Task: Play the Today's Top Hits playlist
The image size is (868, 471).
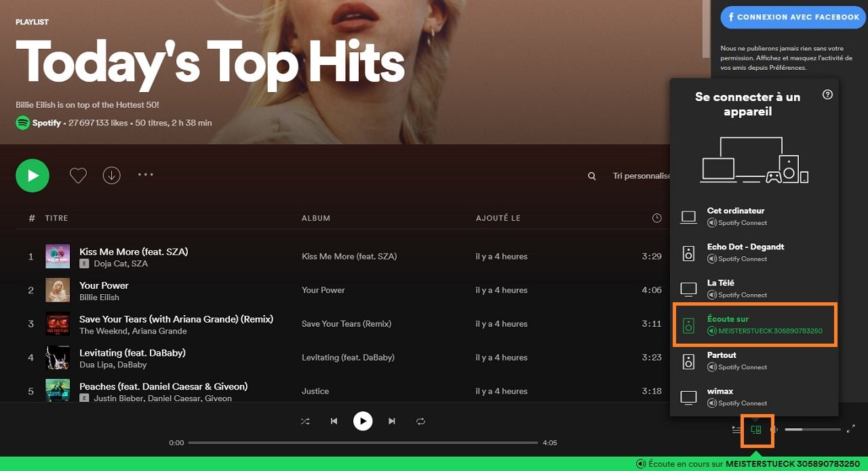Action: coord(33,176)
